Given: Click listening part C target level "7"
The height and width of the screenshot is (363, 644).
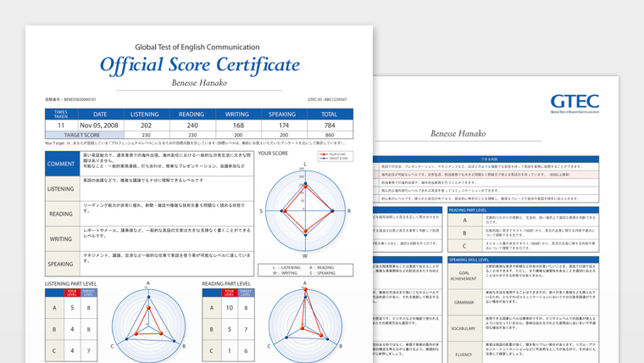Looking at the screenshot, I should [x=88, y=350].
